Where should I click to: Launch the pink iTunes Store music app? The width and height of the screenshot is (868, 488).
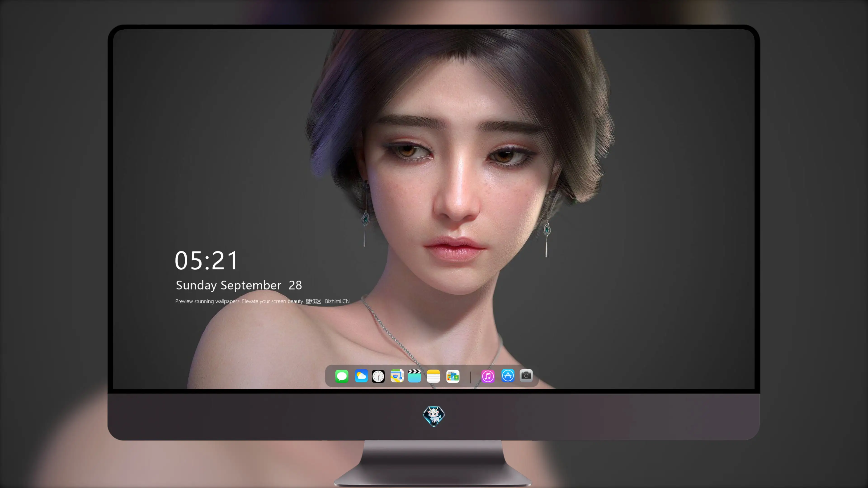488,376
